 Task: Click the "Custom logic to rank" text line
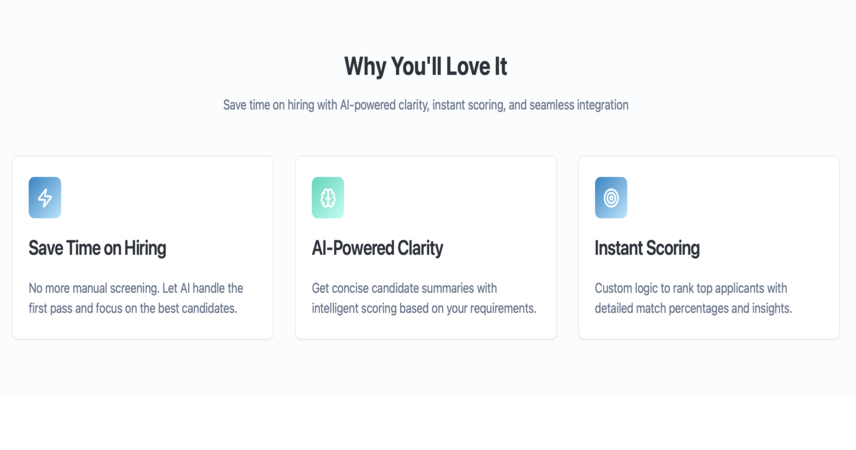coord(691,288)
